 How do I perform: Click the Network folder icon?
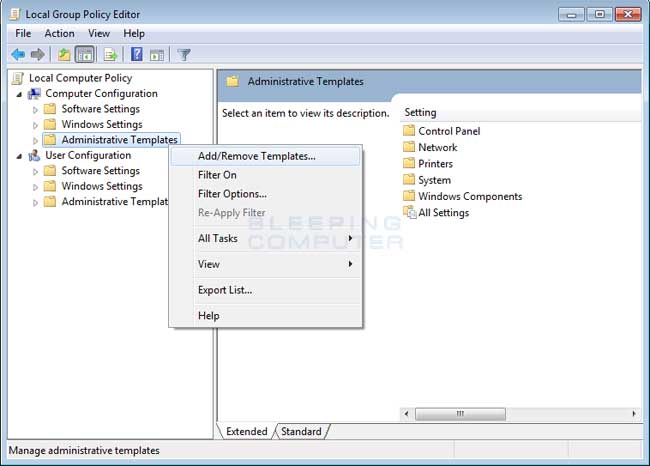[x=409, y=147]
